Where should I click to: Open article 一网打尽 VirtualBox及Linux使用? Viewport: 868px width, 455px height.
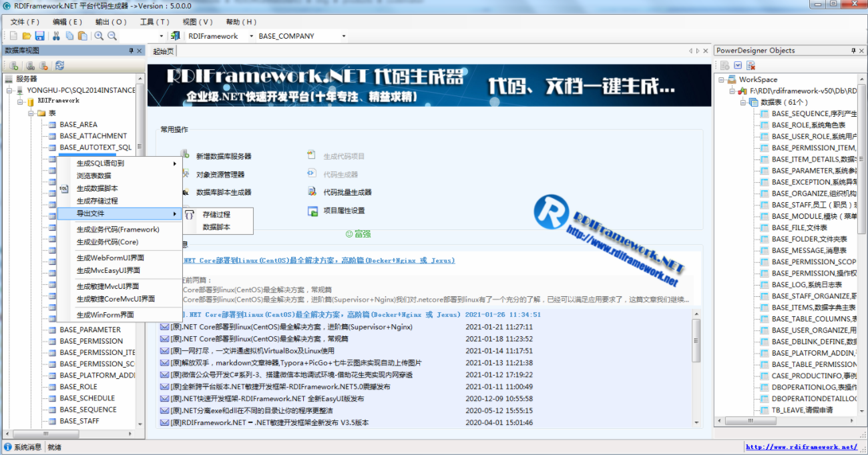point(252,351)
